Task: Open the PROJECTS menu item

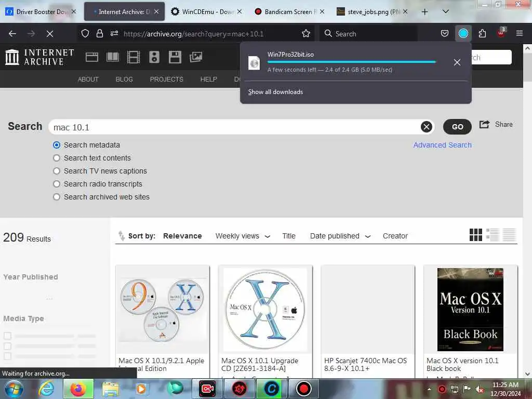Action: click(167, 79)
